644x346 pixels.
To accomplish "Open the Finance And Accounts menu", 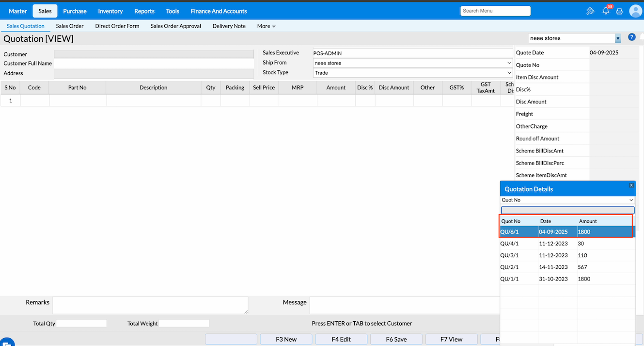I will pos(219,11).
